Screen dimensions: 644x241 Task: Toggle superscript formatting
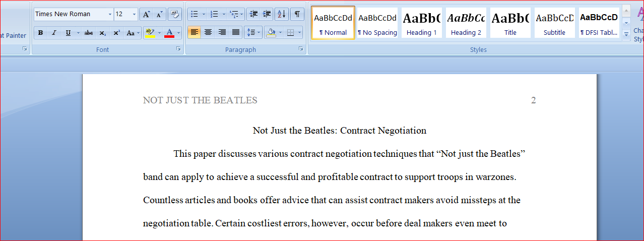(x=116, y=33)
